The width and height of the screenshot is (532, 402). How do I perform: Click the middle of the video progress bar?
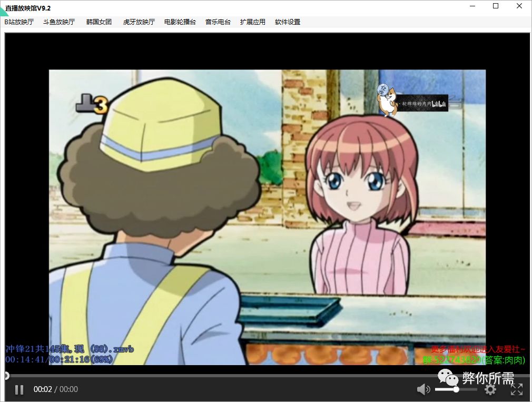tap(267, 376)
